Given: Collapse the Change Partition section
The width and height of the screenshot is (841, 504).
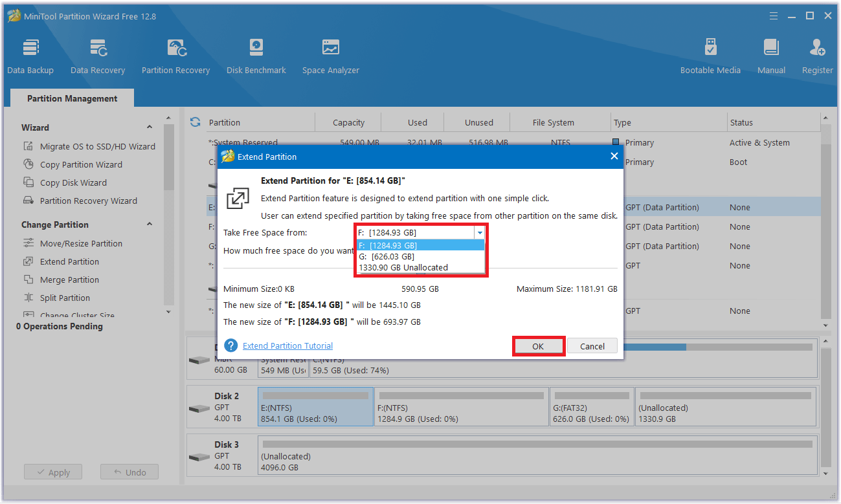Looking at the screenshot, I should point(150,225).
